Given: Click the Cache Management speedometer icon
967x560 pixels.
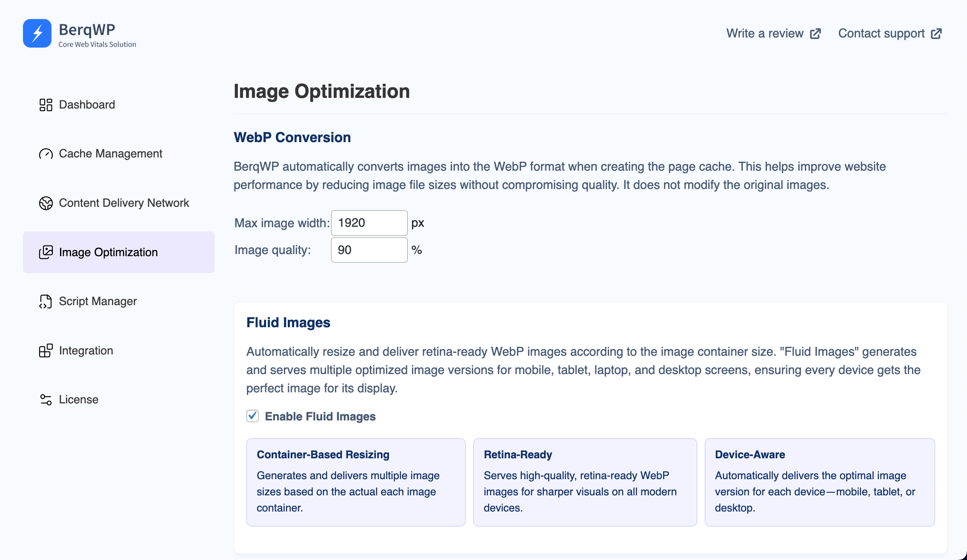Looking at the screenshot, I should [x=46, y=154].
